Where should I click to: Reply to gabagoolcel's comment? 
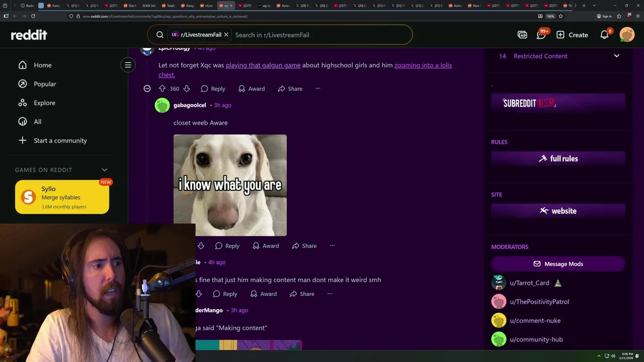pos(227,246)
